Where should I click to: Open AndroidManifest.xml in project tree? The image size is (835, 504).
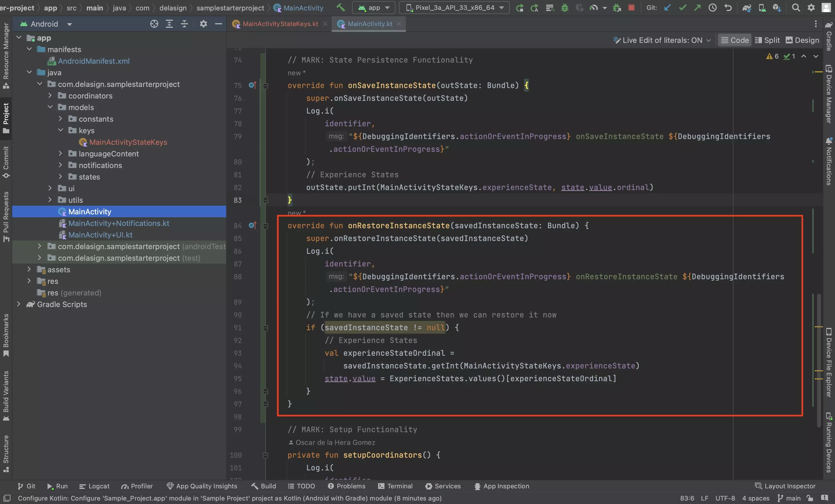click(94, 61)
